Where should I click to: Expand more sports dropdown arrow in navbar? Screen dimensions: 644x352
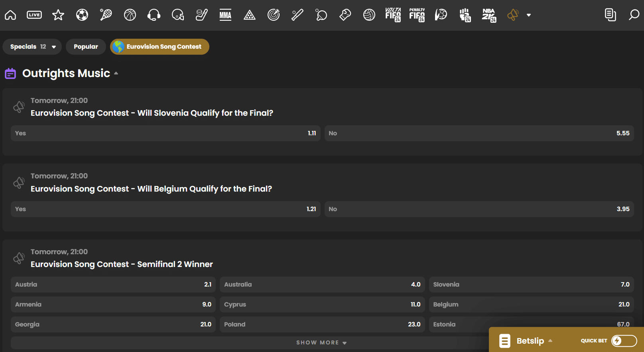click(529, 15)
